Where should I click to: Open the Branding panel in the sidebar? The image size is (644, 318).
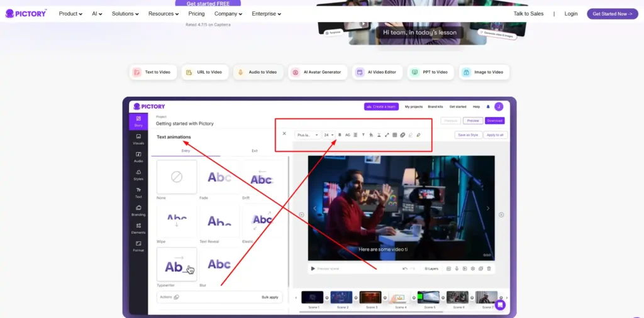click(x=138, y=211)
